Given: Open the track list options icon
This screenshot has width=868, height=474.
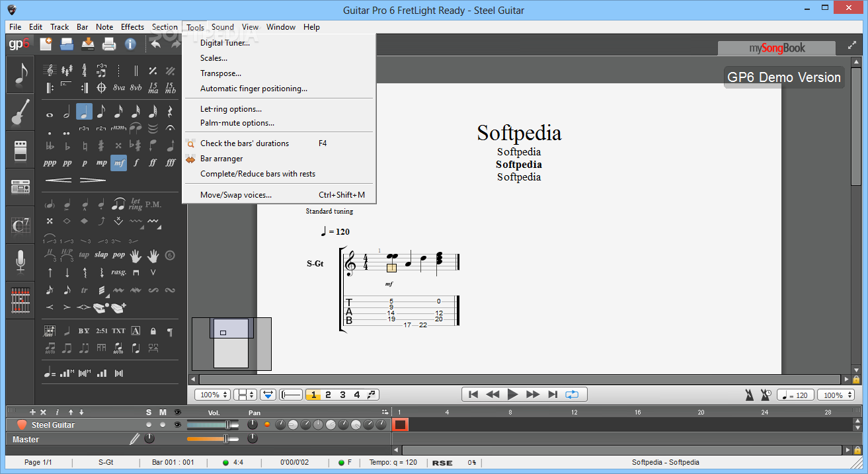Looking at the screenshot, I should [x=385, y=412].
